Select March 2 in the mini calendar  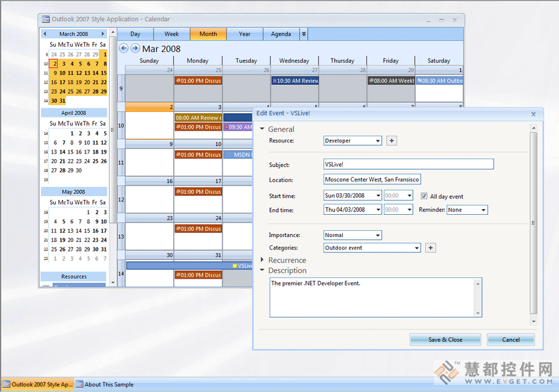pyautogui.click(x=54, y=64)
